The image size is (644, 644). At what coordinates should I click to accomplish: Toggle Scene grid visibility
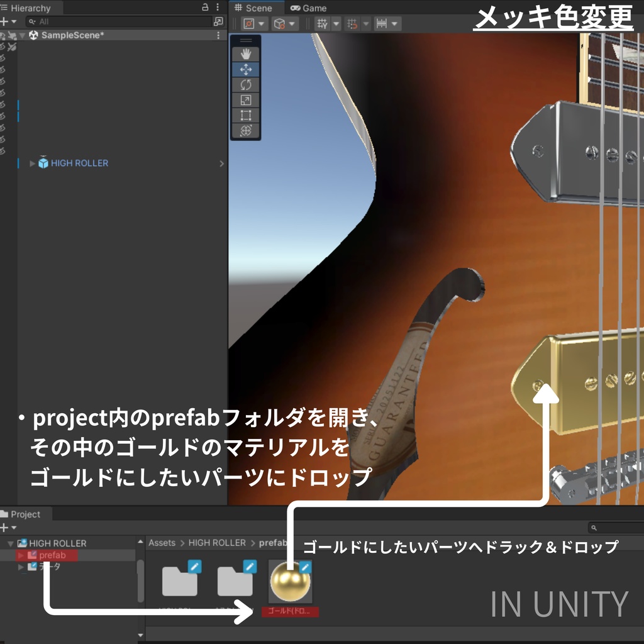[322, 24]
